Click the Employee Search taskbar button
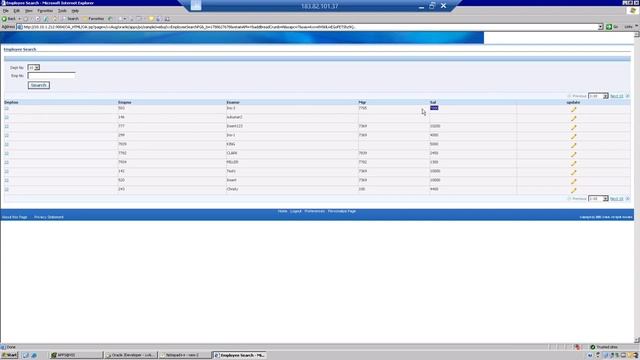The height and width of the screenshot is (360, 640). pos(240,355)
